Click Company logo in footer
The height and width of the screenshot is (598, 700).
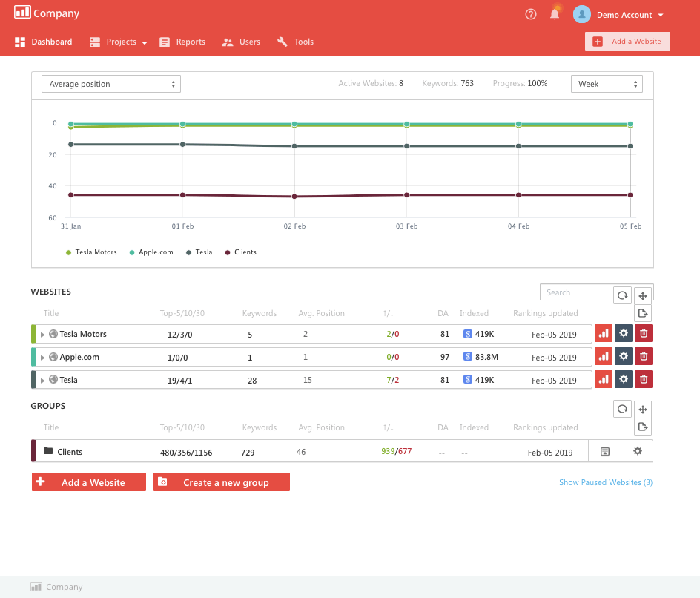point(56,587)
